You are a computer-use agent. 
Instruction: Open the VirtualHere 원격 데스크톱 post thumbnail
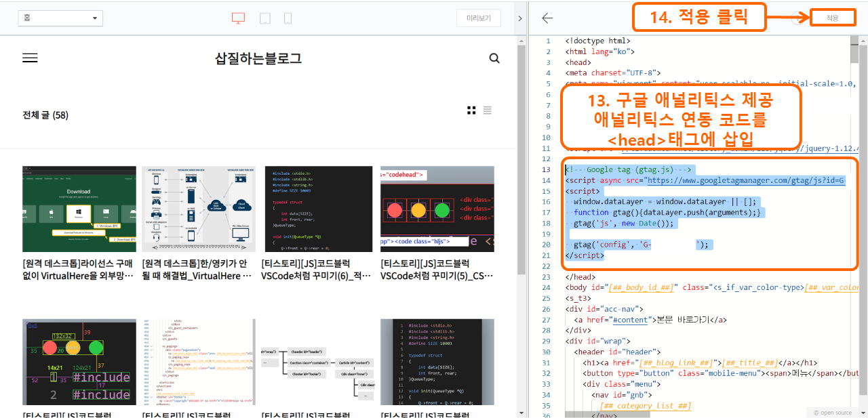(79, 209)
